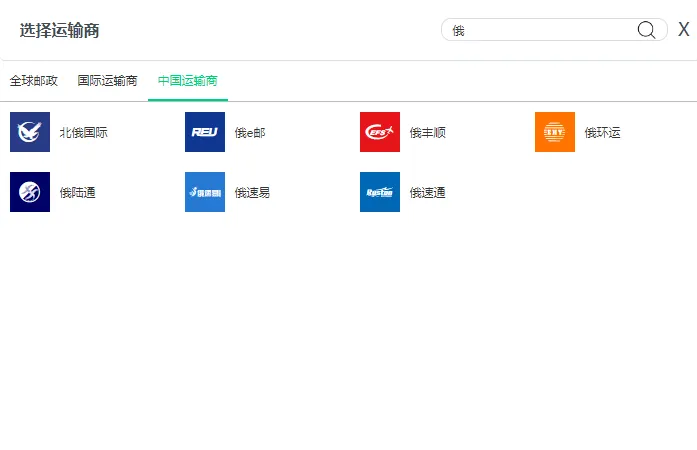Click the 俄速易 blue logo icon
The width and height of the screenshot is (697, 450).
point(205,192)
